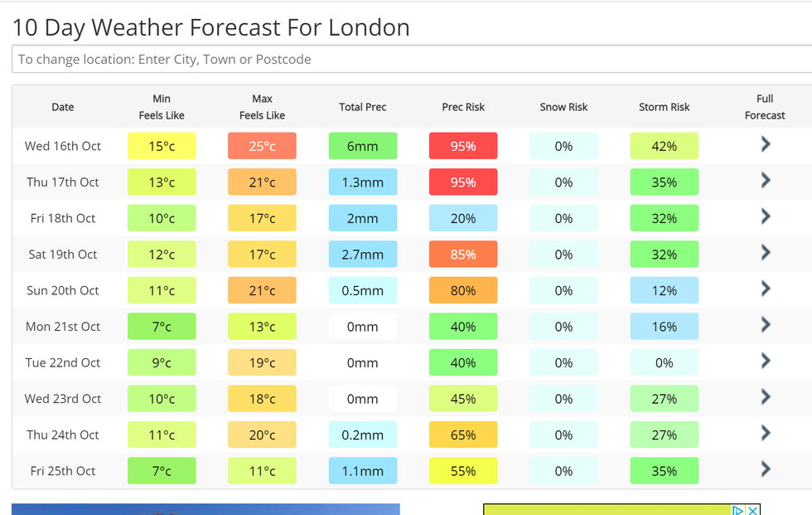Click the Storm Risk column header
Image resolution: width=812 pixels, height=515 pixels.
pos(664,107)
